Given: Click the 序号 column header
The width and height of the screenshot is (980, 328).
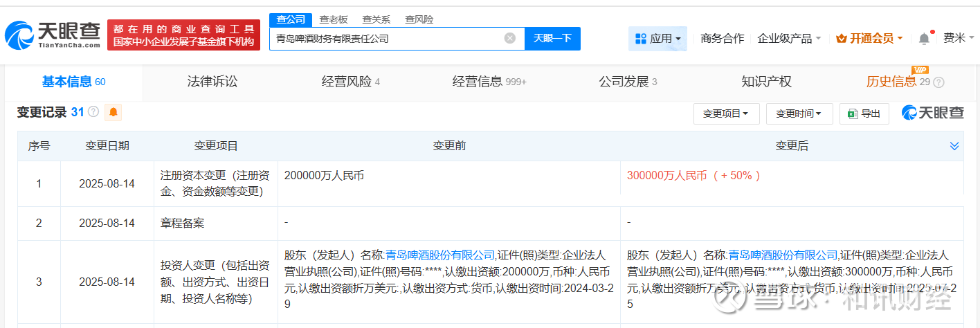Looking at the screenshot, I should [39, 146].
